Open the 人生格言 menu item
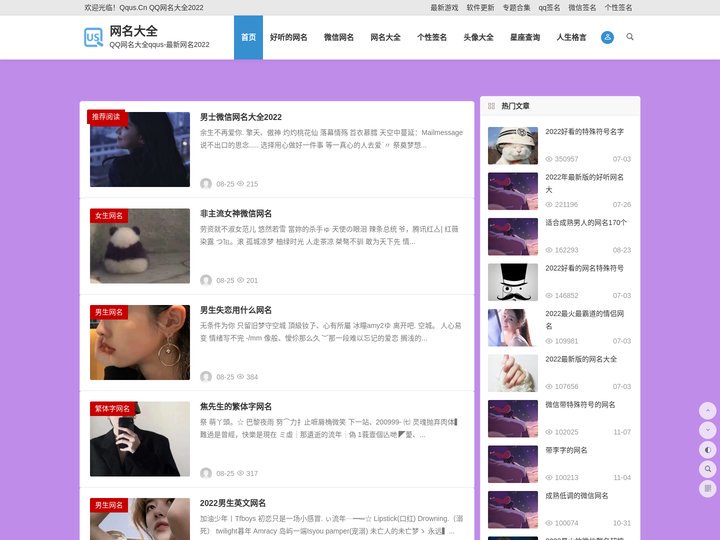 (571, 37)
